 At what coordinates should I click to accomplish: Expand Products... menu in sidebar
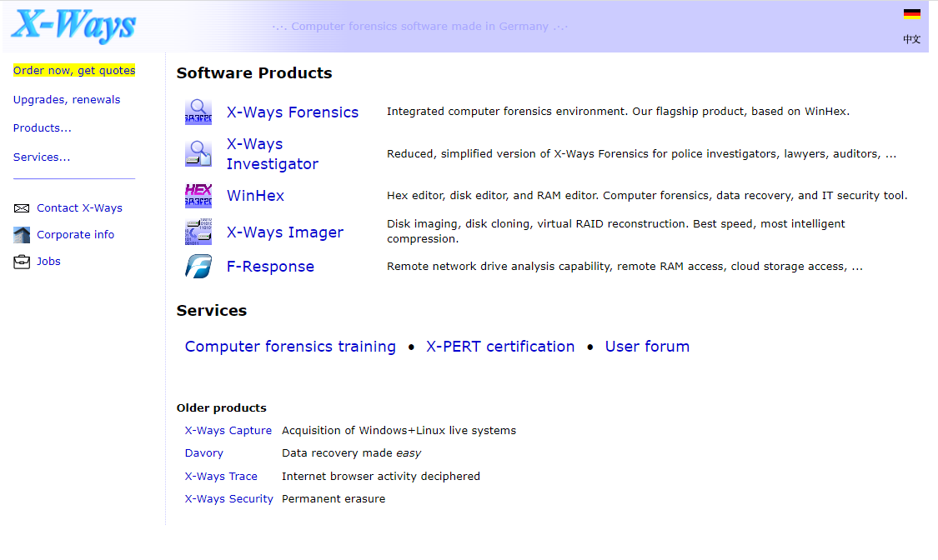[x=42, y=127]
